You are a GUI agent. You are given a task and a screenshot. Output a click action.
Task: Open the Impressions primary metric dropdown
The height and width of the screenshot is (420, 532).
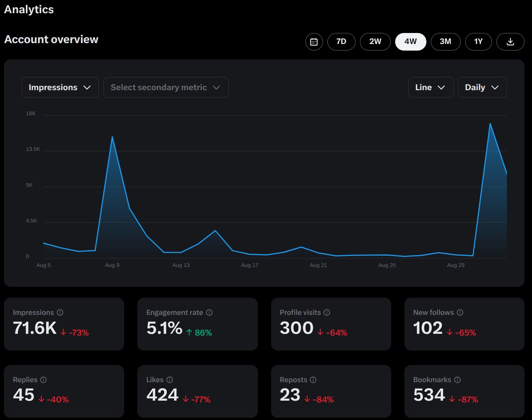(x=60, y=88)
